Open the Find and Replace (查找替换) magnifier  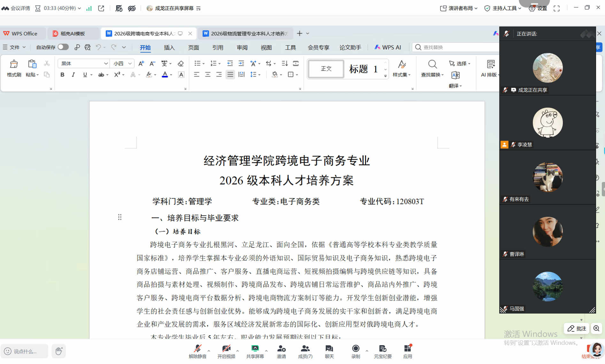click(x=433, y=64)
